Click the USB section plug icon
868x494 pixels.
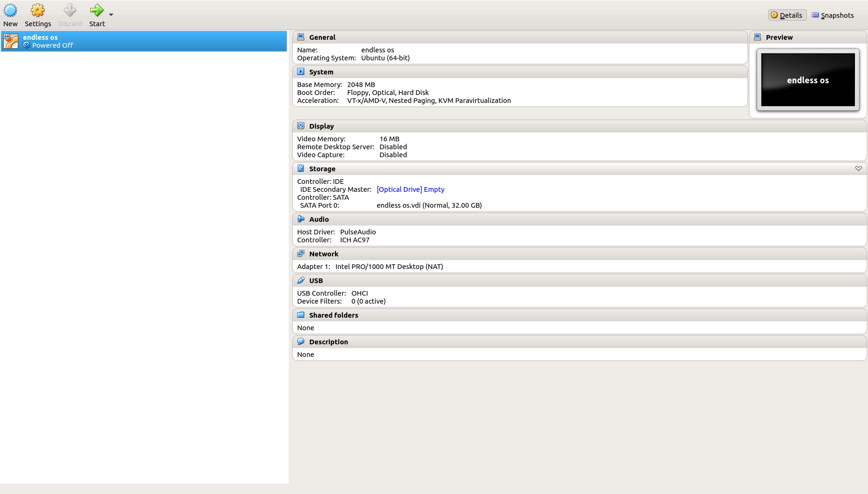(x=301, y=280)
